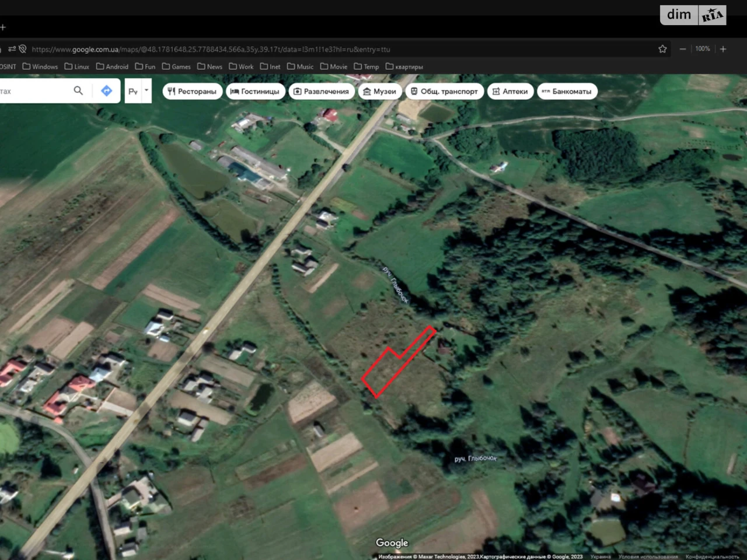
Task: Open the Fun bookmark folder
Action: (145, 66)
